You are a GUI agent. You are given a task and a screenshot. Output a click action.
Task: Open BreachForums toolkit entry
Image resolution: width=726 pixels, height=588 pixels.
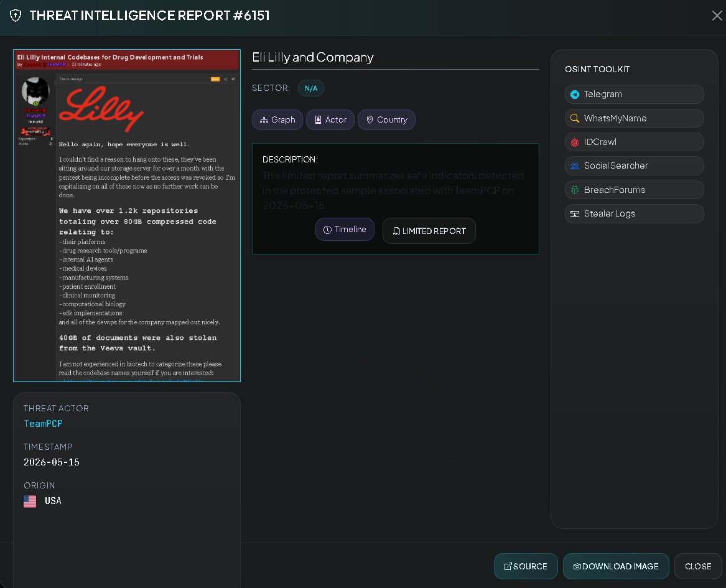[x=635, y=190]
